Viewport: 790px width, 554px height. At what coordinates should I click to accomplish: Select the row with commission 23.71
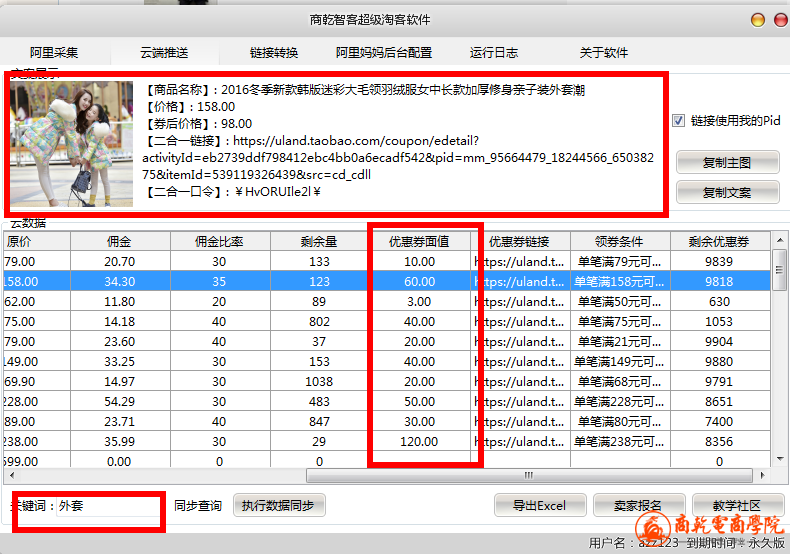point(387,421)
